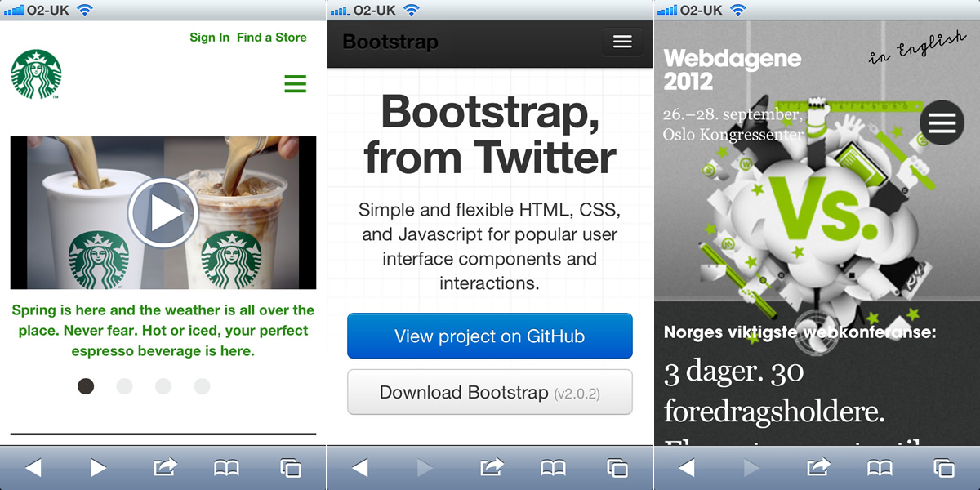
Task: Tap '3 dager. 30 foredragsholdere.' headline
Action: tap(775, 392)
